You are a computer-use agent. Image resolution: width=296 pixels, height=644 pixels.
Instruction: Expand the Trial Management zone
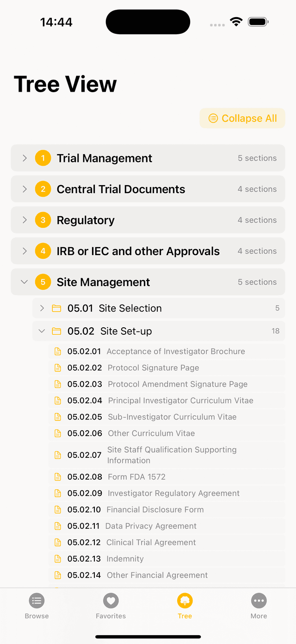pos(148,158)
